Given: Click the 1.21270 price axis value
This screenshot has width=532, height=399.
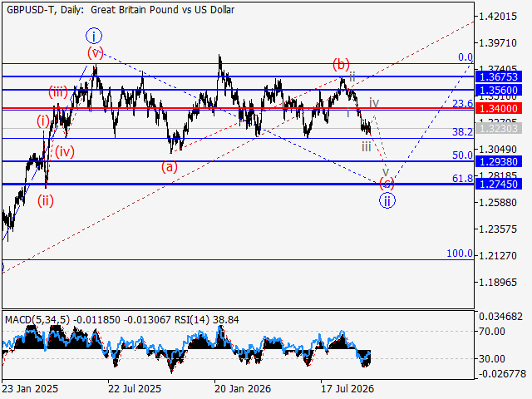Looking at the screenshot, I should point(498,255).
